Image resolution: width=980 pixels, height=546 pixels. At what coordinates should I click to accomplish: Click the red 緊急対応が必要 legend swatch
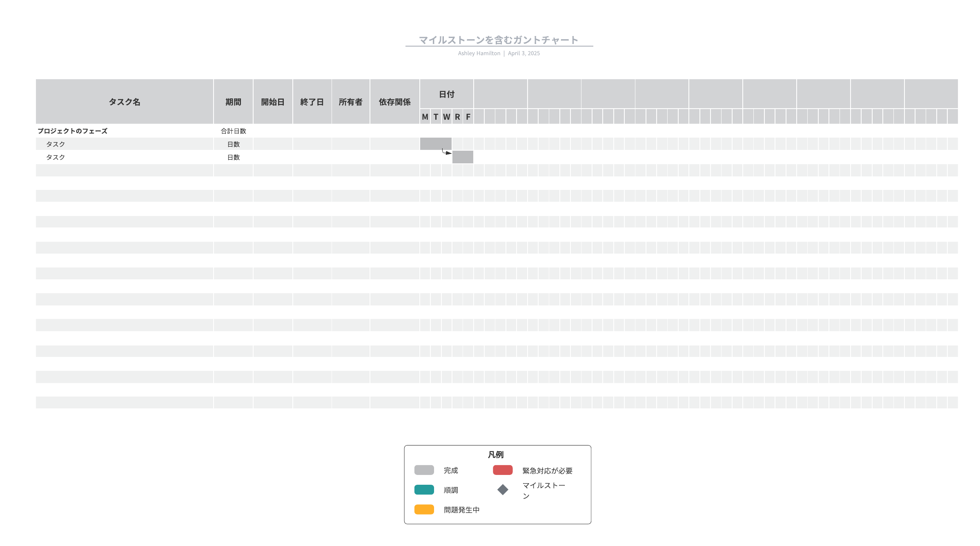[x=503, y=470]
